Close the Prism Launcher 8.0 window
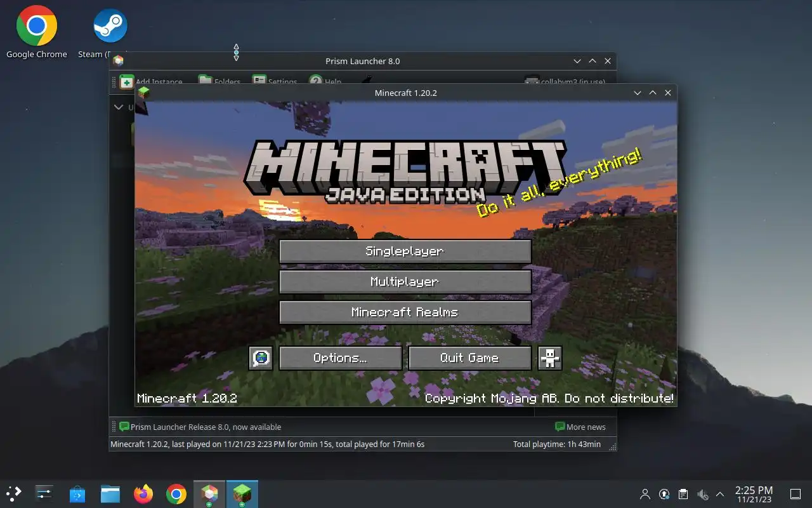Image resolution: width=812 pixels, height=508 pixels. point(608,61)
